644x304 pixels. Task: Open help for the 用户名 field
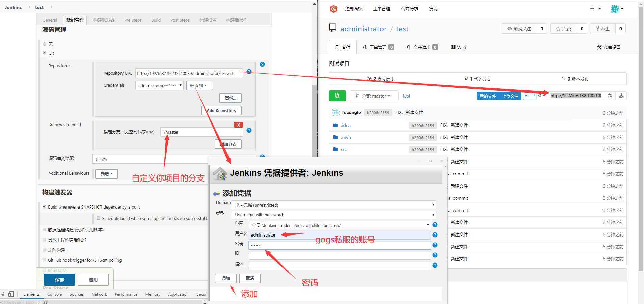[435, 235]
